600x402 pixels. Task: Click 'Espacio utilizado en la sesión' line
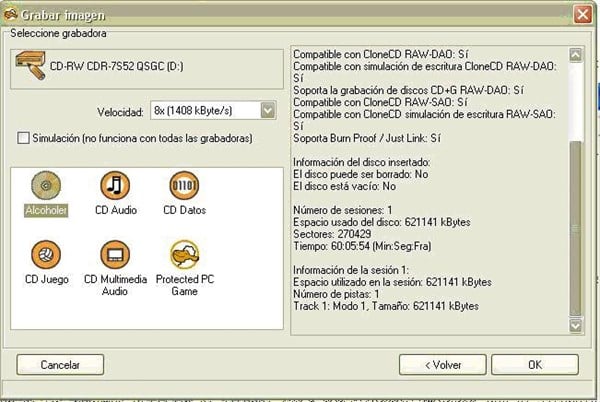point(392,282)
